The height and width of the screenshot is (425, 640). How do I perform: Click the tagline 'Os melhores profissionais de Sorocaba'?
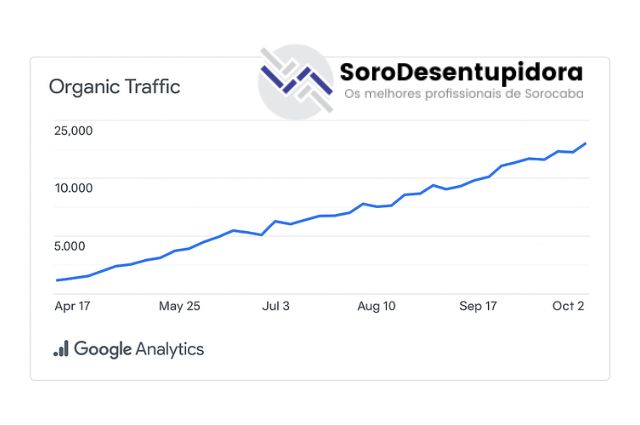point(462,95)
